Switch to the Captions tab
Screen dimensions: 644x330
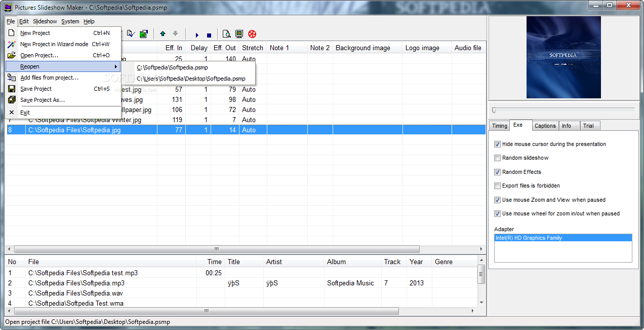(x=545, y=126)
